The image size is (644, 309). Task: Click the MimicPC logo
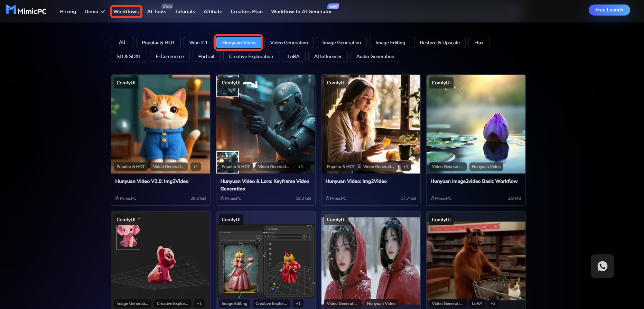(x=26, y=10)
